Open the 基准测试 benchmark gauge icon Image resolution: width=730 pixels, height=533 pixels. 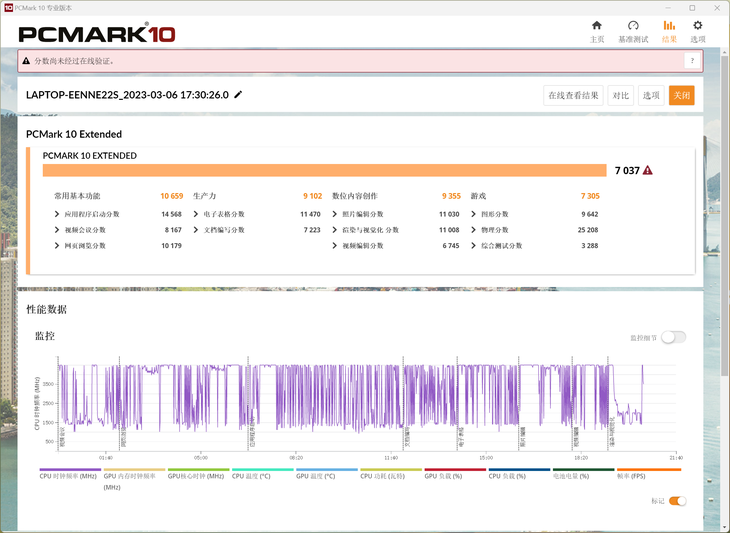pos(633,26)
